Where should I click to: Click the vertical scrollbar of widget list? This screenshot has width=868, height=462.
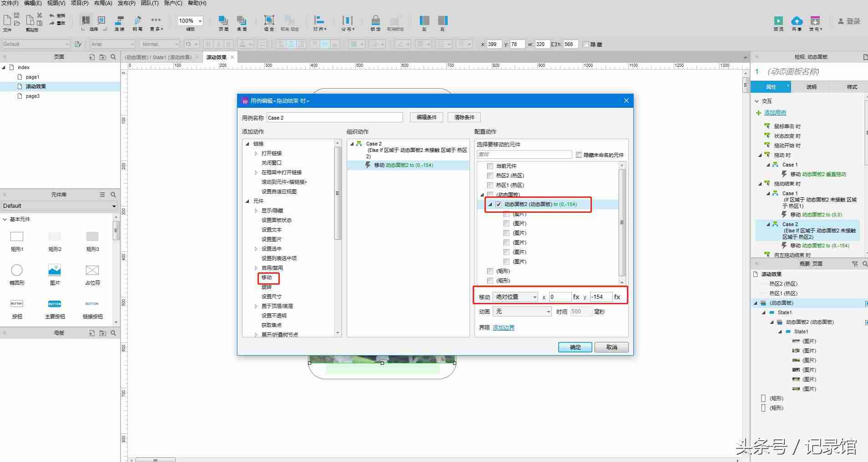[x=622, y=222]
